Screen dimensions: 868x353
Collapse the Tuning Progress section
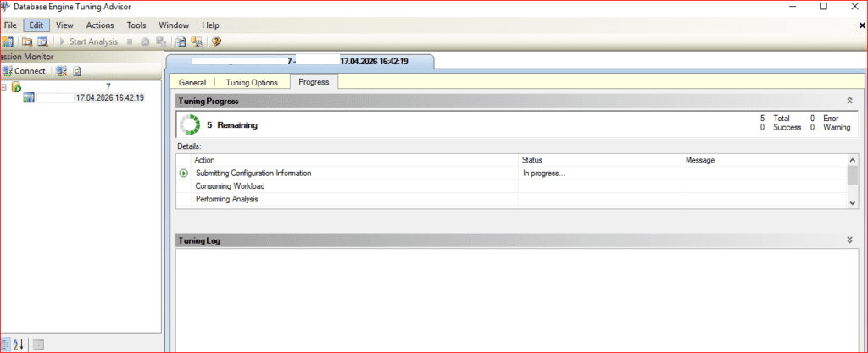tap(849, 101)
